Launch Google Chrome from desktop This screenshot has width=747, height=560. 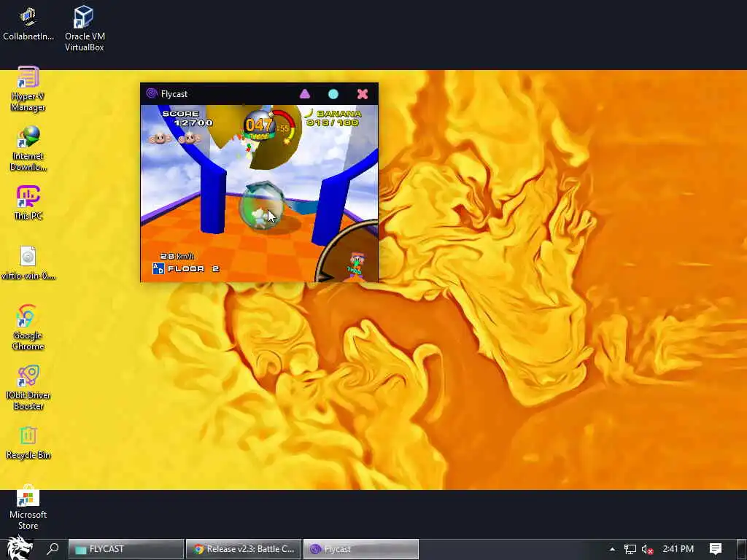[28, 327]
